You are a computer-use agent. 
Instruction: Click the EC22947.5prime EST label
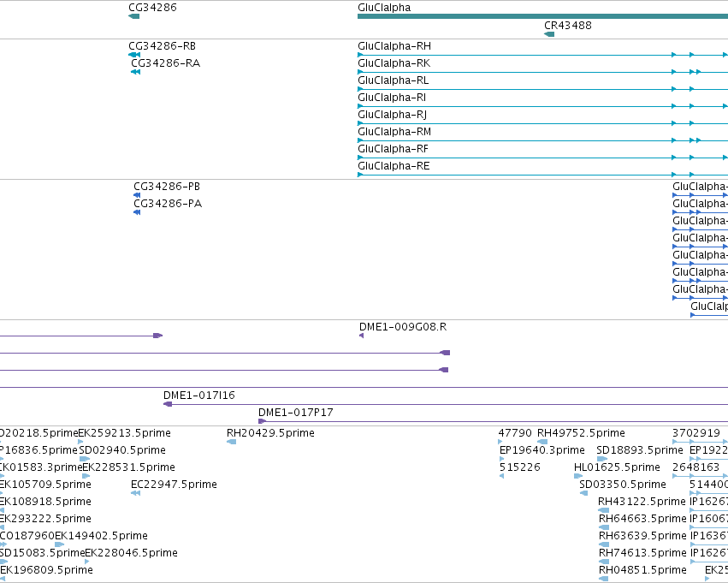coord(174,485)
